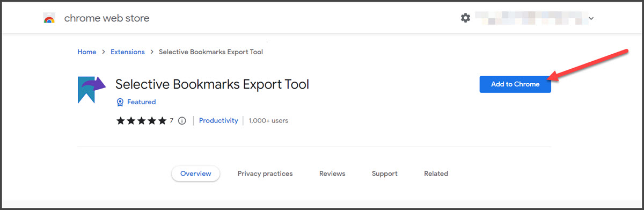Click the 'Selective Bookmarks Export Tool' heading
644x210 pixels.
213,84
